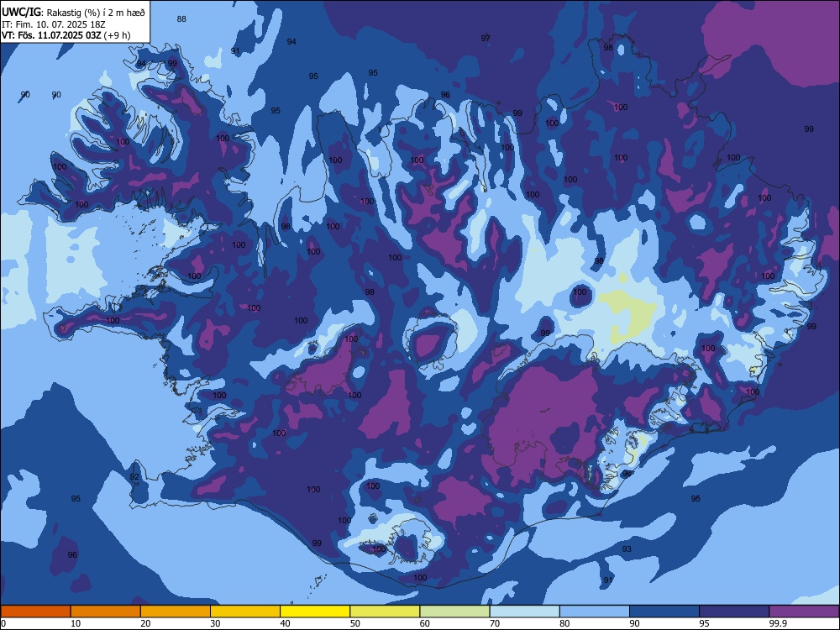Screen dimensions: 840x630
Task: Click the '40' legend scale label
Action: 285,623
